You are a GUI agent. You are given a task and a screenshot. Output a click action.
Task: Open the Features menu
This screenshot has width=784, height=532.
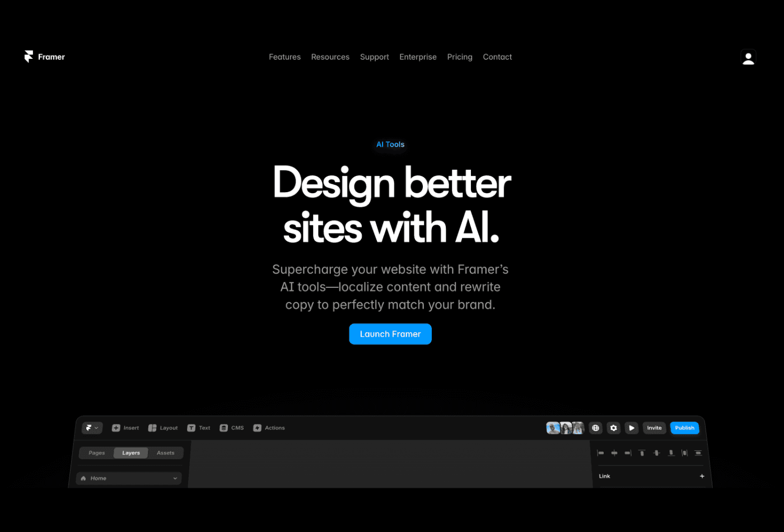[284, 57]
